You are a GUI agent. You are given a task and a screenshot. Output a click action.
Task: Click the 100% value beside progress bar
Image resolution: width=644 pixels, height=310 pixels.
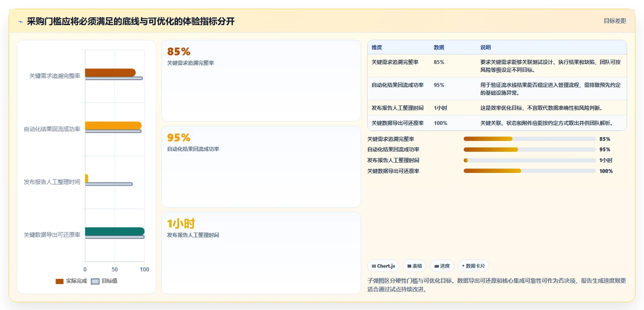pyautogui.click(x=606, y=171)
